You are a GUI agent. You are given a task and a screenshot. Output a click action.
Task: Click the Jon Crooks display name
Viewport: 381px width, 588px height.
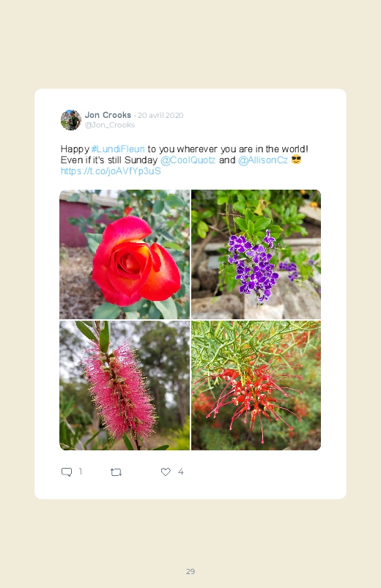pyautogui.click(x=108, y=115)
